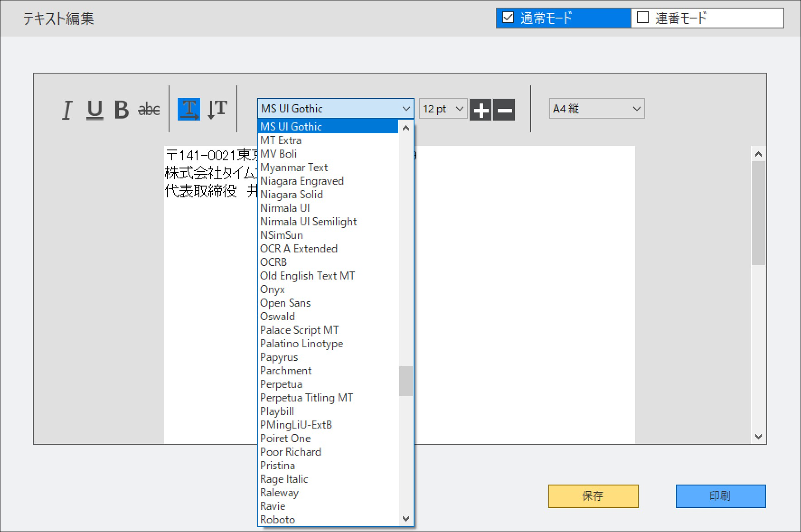The height and width of the screenshot is (532, 801).
Task: Click font list scrollbar thumb
Action: click(406, 381)
